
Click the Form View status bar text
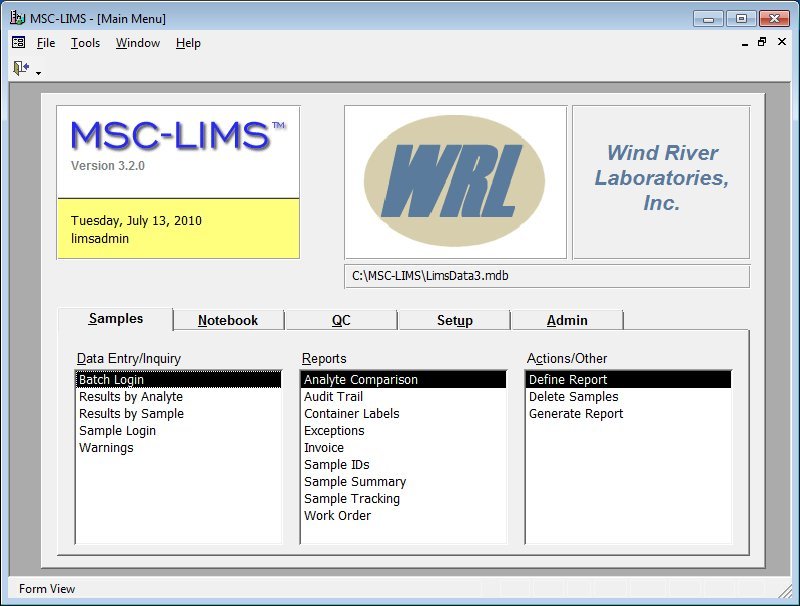(47, 589)
